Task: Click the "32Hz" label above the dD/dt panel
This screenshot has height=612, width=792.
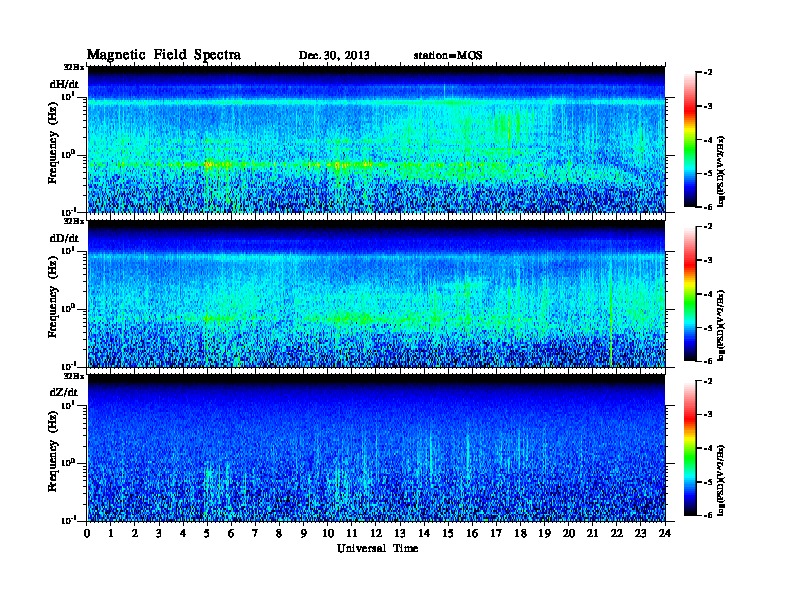Action: pyautogui.click(x=73, y=221)
